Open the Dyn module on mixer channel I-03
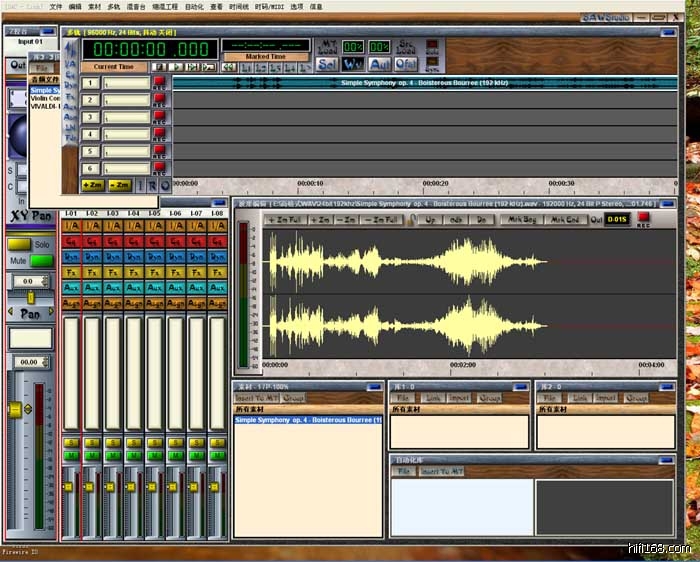This screenshot has width=700, height=562. [113, 256]
